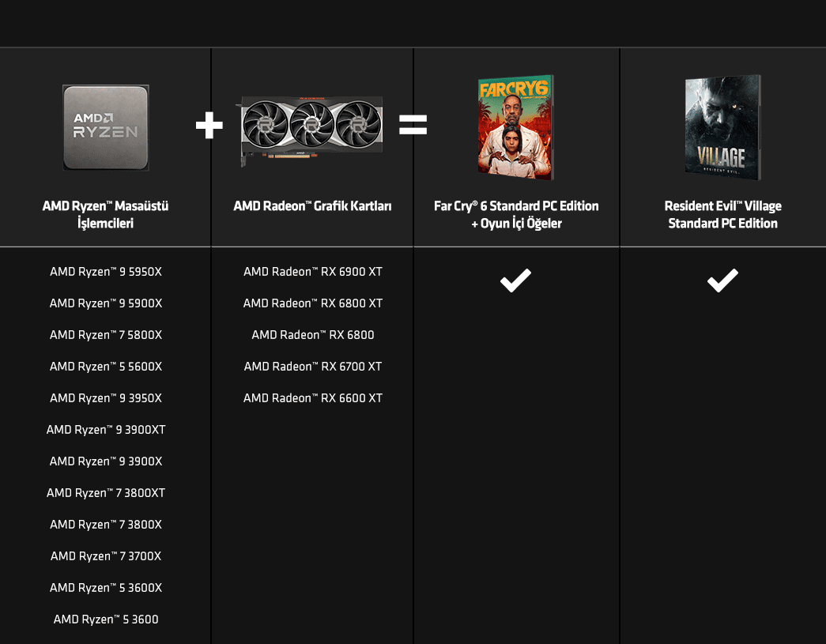
Task: Click the checkmark under Resident Evil Village column
Action: pos(722,281)
